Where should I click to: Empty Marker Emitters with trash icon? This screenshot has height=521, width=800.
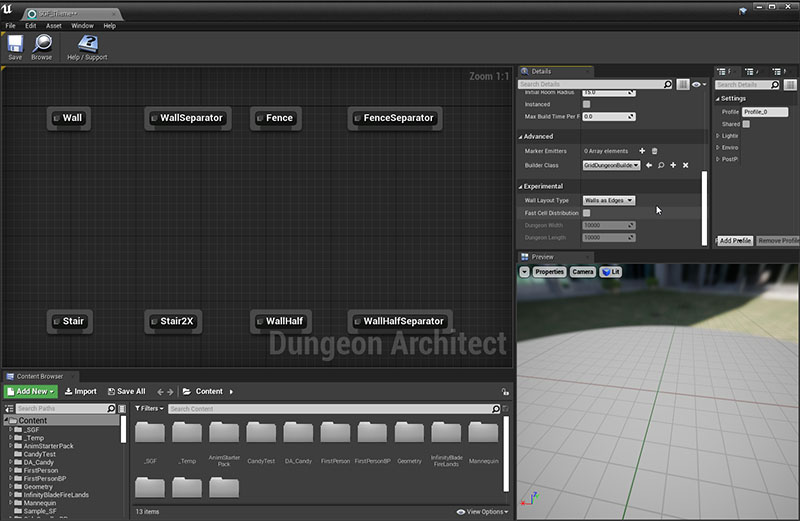click(x=655, y=151)
